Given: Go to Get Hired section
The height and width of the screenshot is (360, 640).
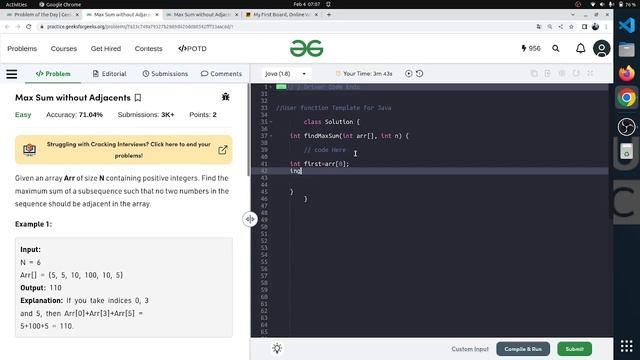Looking at the screenshot, I should tap(106, 49).
